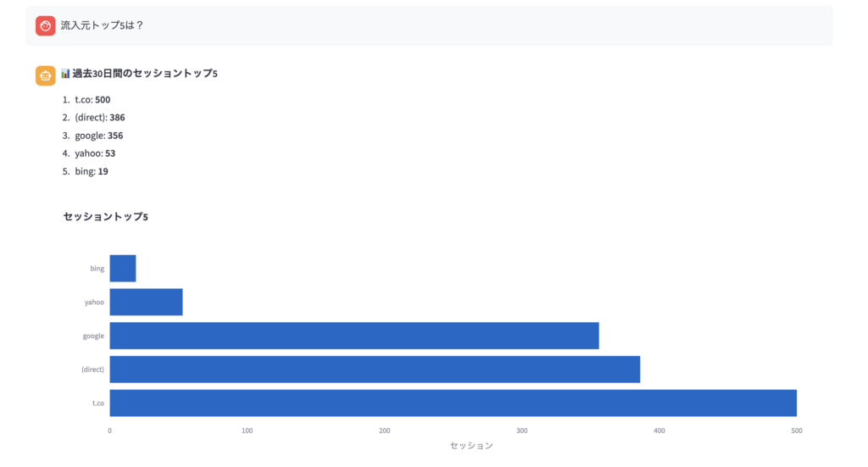Click the user message '流入元トップ5は？'

[103, 25]
